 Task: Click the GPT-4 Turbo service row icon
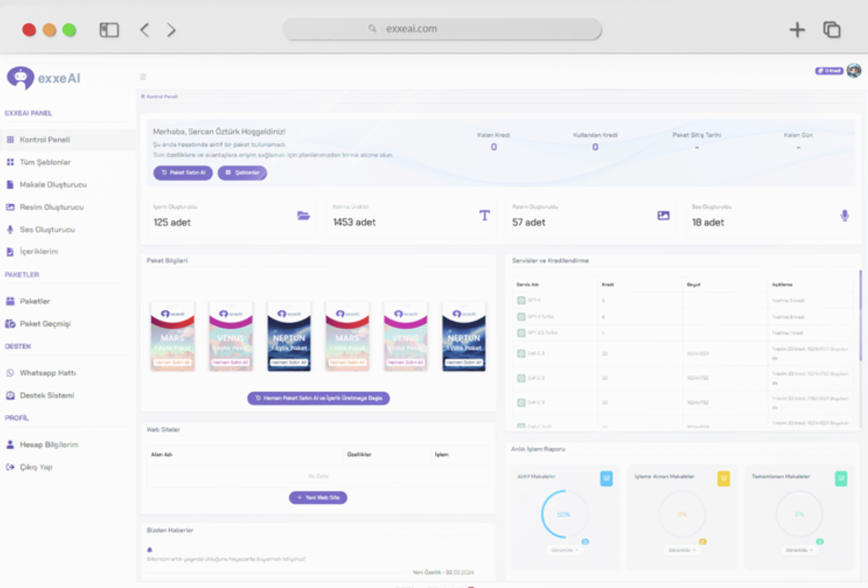click(521, 317)
